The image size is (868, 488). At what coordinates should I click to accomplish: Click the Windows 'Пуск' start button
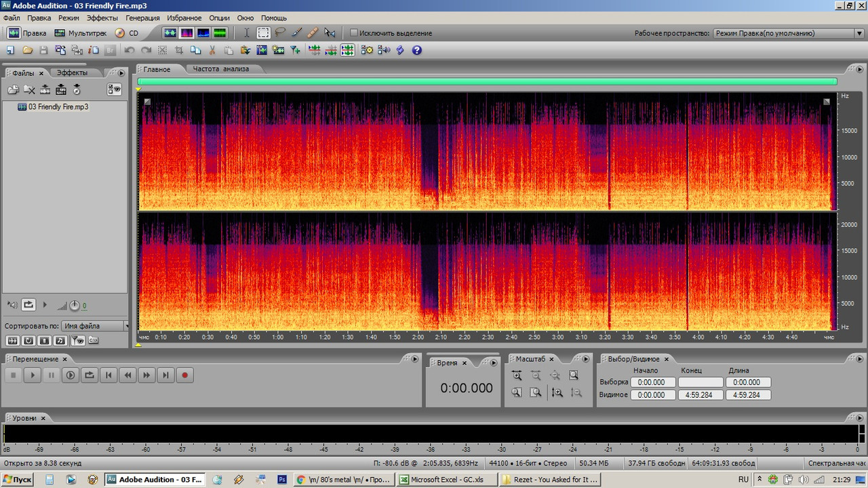[x=17, y=479]
